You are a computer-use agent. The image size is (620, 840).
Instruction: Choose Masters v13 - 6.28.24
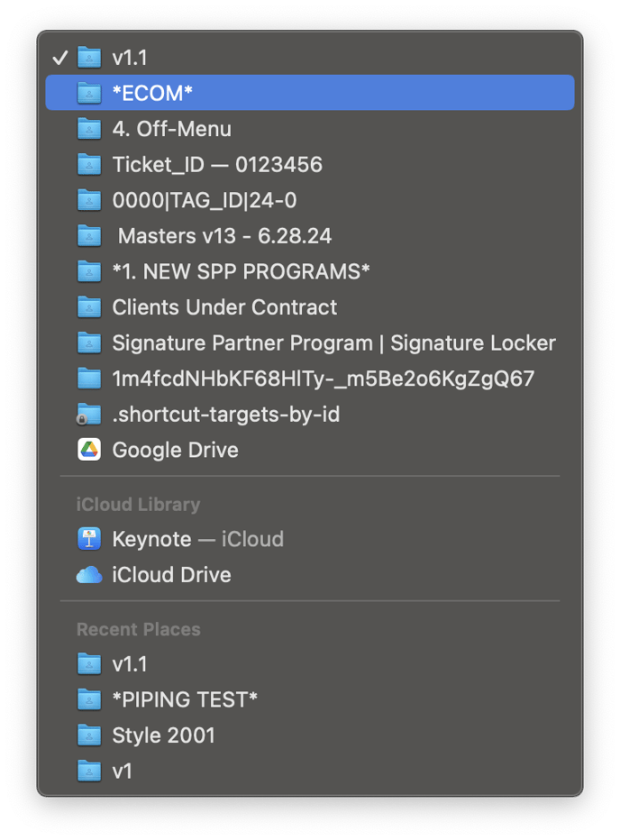(224, 236)
